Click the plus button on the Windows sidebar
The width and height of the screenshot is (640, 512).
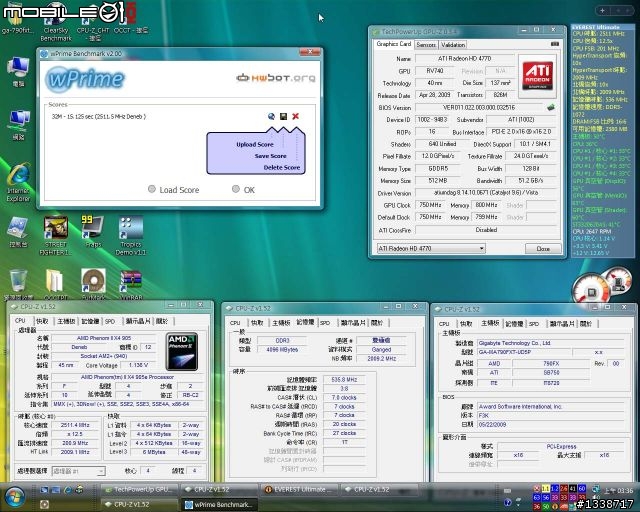[602, 11]
